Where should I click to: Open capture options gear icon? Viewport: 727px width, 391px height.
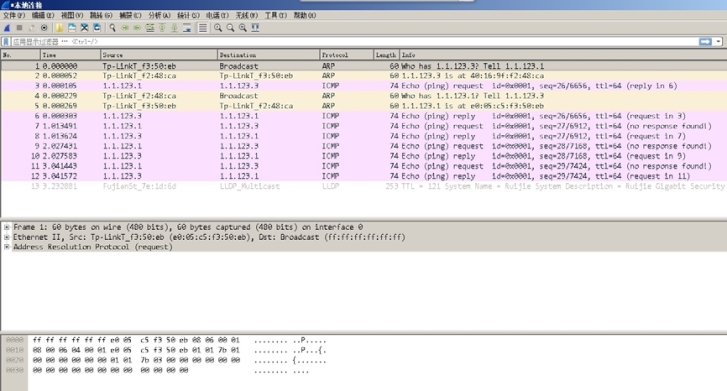pyautogui.click(x=44, y=28)
